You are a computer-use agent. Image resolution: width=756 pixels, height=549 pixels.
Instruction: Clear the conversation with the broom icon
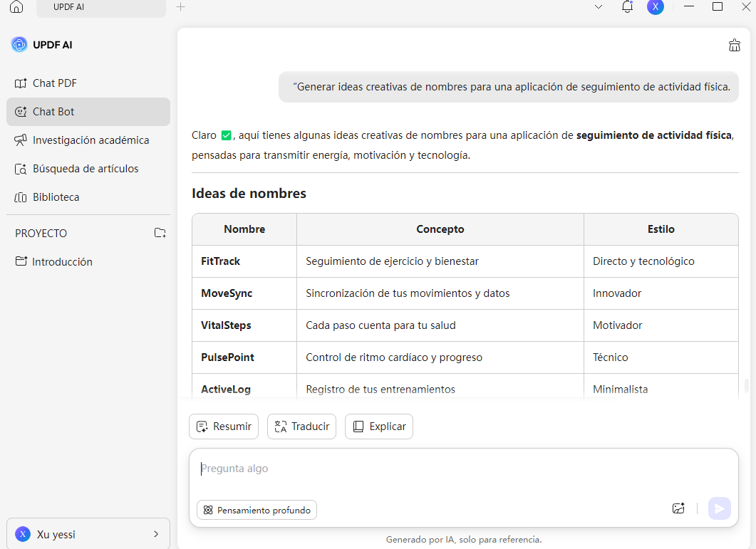(735, 45)
